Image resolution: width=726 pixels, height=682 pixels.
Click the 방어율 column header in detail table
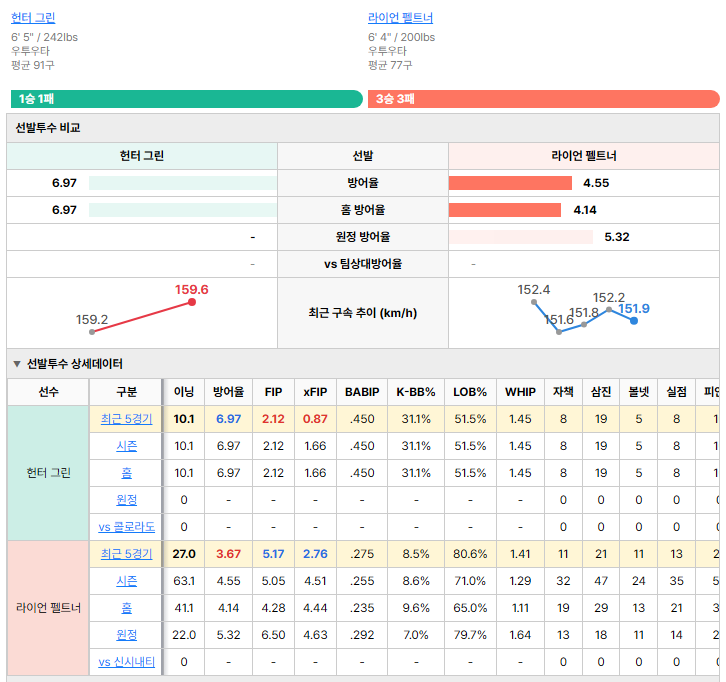coord(228,392)
